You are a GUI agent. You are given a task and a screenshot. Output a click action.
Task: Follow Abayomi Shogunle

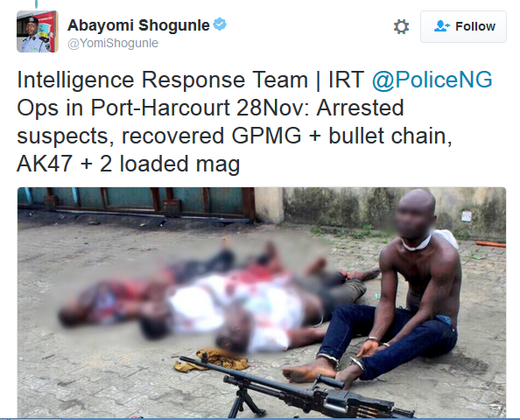click(x=463, y=26)
